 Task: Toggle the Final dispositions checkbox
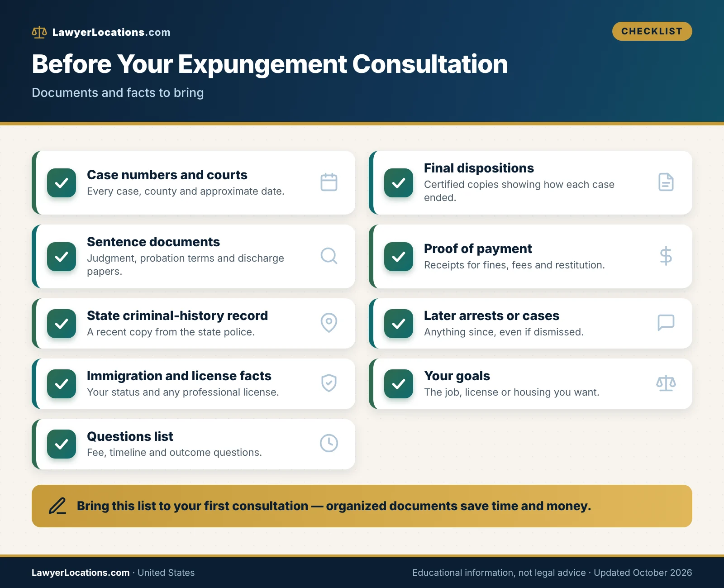coord(399,183)
